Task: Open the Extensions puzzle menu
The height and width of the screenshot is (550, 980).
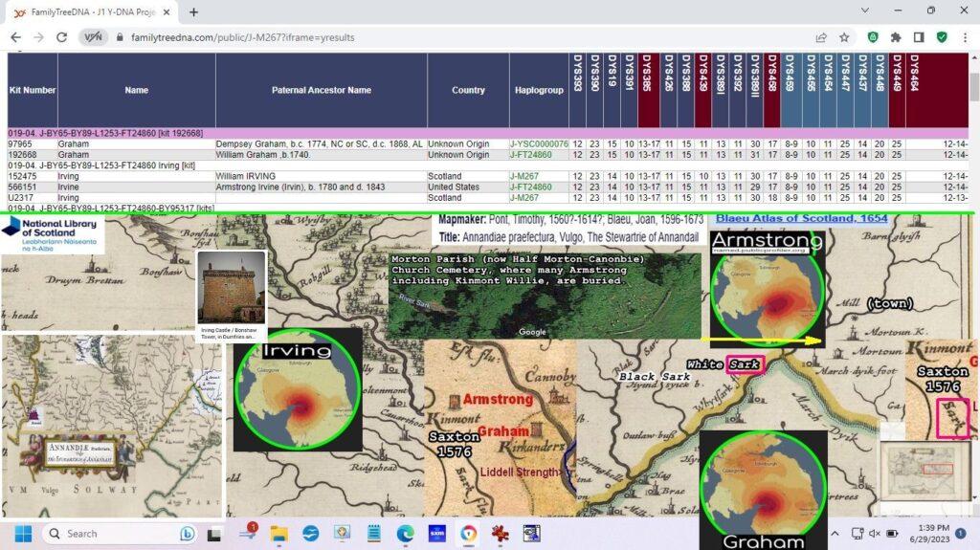Action: (x=896, y=37)
